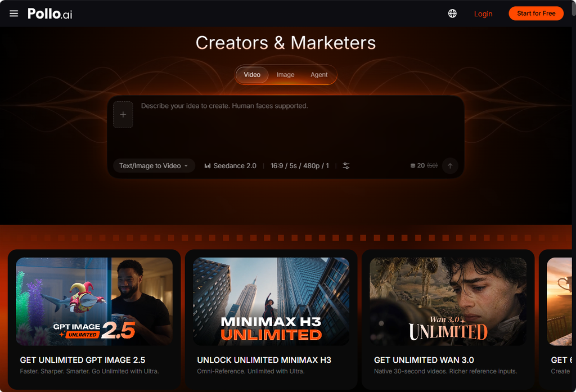The height and width of the screenshot is (392, 576).
Task: Switch to the Agent tab
Action: pyautogui.click(x=319, y=75)
